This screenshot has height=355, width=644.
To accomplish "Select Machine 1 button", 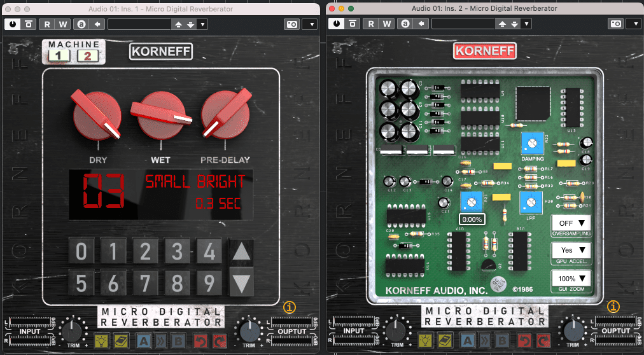I will tap(59, 56).
